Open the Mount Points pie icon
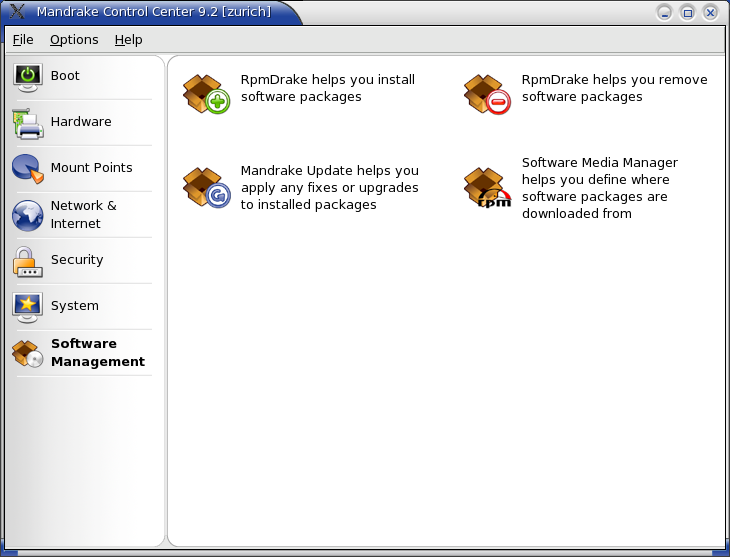Image resolution: width=730 pixels, height=557 pixels. pyautogui.click(x=28, y=169)
